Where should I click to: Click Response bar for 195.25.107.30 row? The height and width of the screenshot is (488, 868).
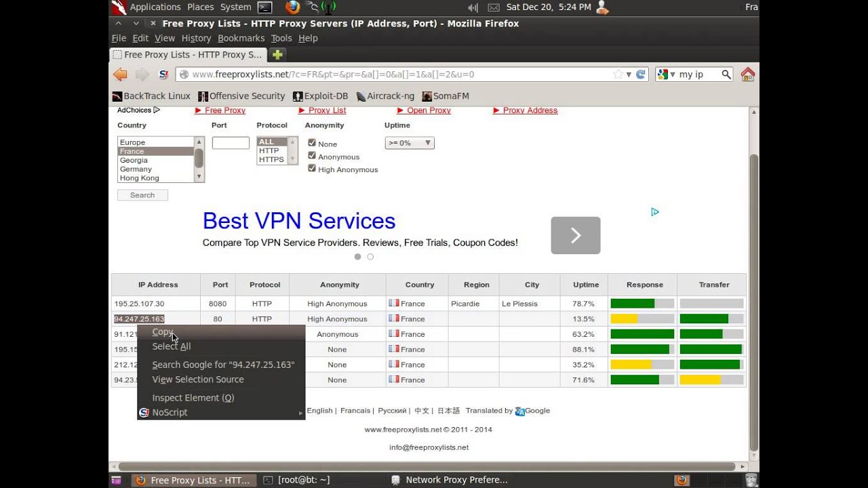pyautogui.click(x=642, y=304)
